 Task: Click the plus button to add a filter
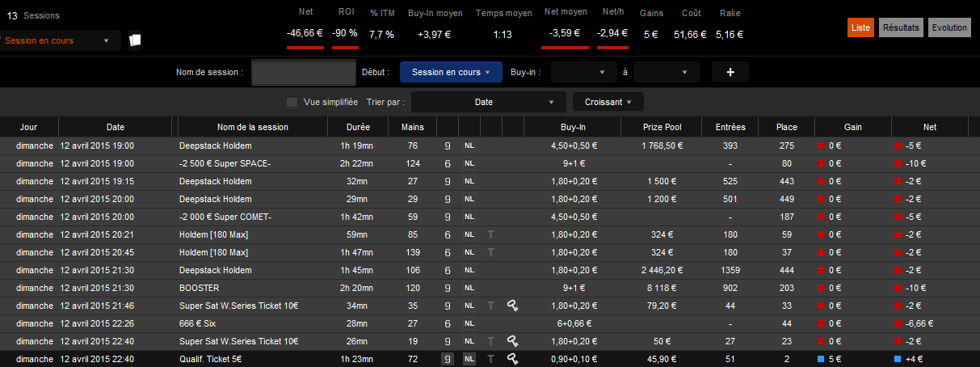pos(730,72)
